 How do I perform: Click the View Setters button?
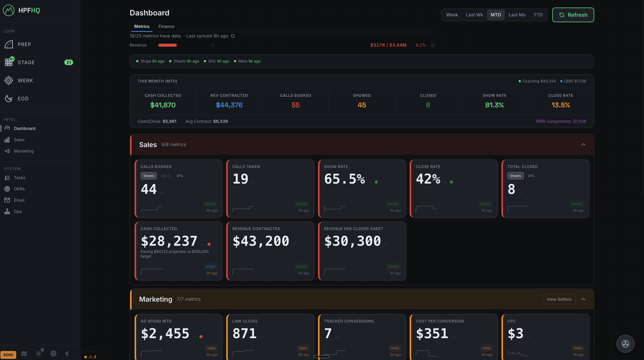(x=559, y=299)
